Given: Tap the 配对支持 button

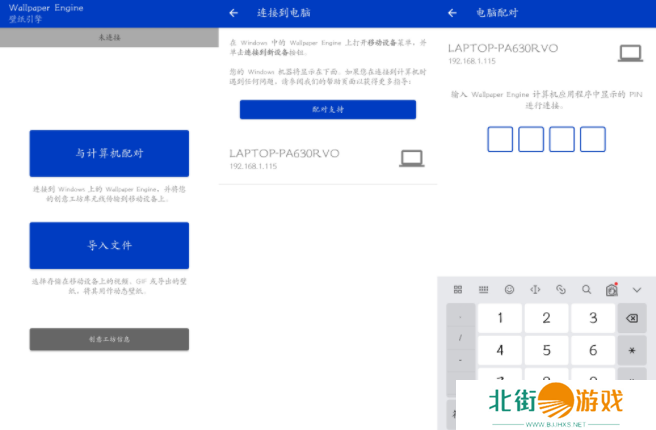Looking at the screenshot, I should click(327, 109).
